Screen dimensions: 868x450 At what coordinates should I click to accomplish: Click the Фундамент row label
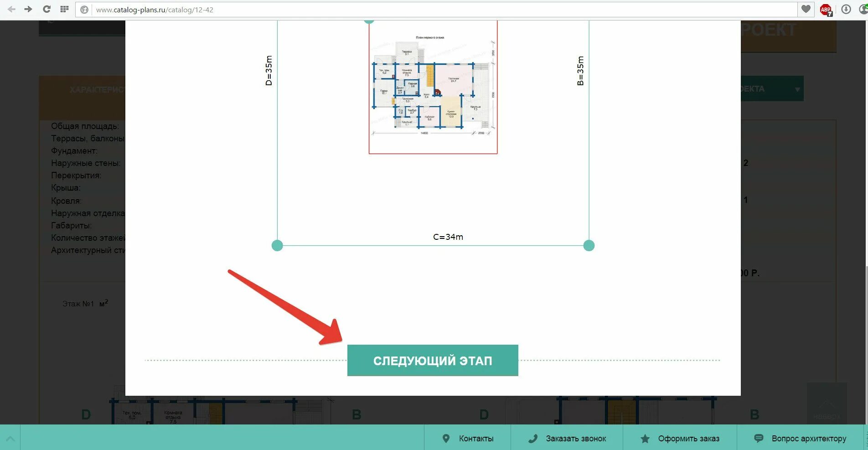(x=74, y=151)
